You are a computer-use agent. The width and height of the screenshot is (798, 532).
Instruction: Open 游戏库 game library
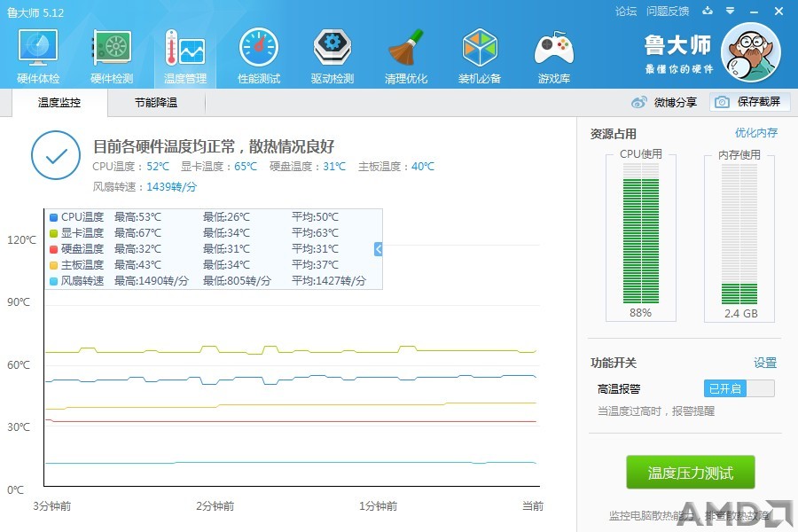(x=553, y=57)
